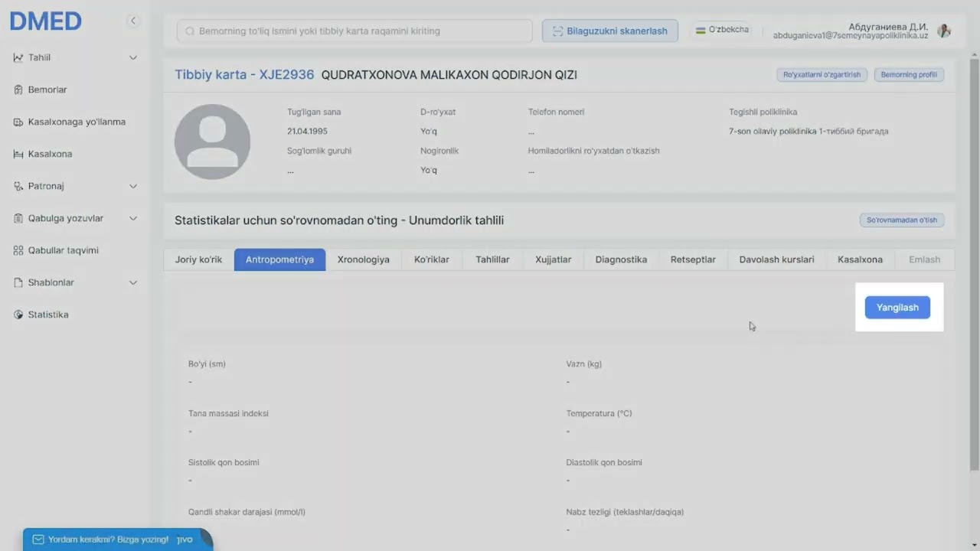Click the Yangilash button
The height and width of the screenshot is (551, 980).
897,308
